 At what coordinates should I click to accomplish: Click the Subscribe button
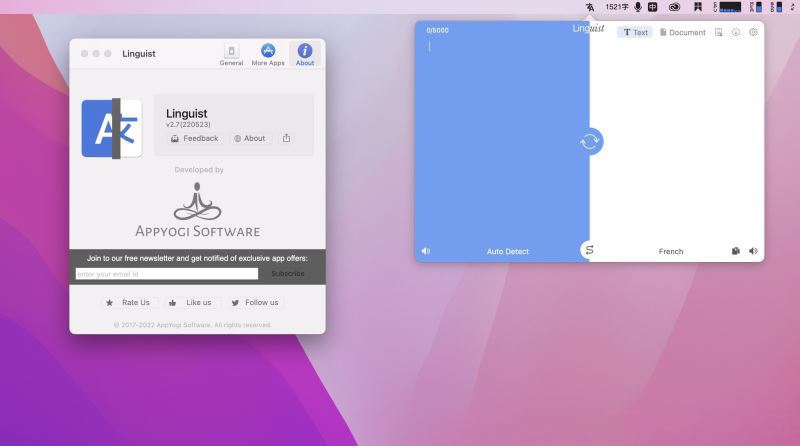pyautogui.click(x=288, y=274)
